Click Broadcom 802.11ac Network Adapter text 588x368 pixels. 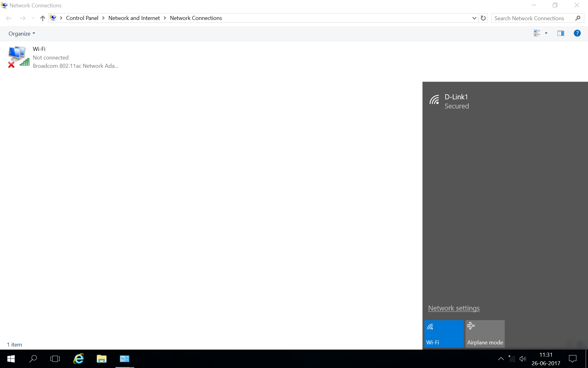[75, 66]
